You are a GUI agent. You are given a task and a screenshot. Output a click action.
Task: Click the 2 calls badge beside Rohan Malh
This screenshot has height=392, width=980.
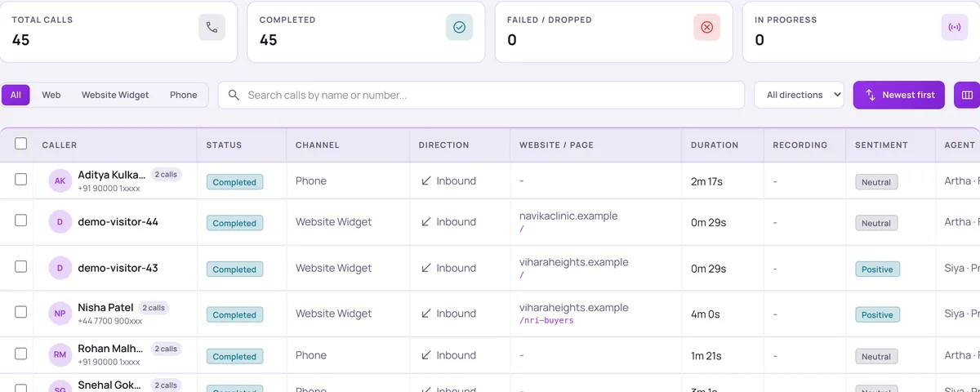coord(166,349)
